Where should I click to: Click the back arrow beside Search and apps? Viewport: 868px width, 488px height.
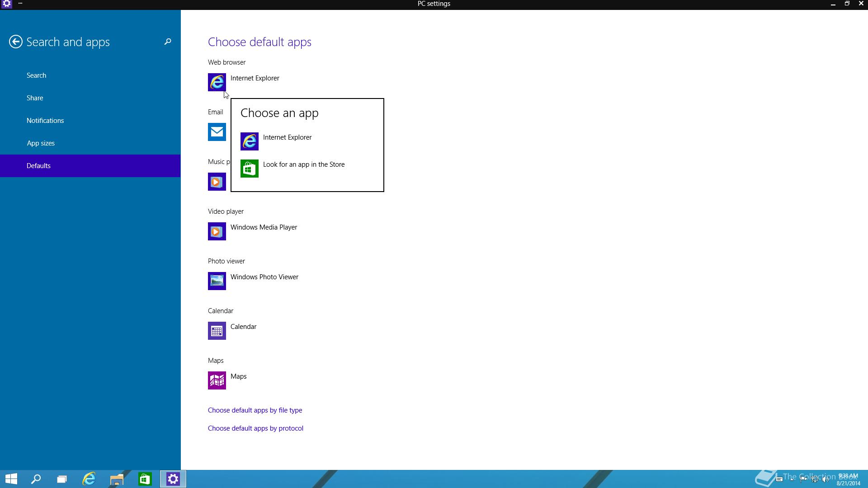pyautogui.click(x=16, y=42)
